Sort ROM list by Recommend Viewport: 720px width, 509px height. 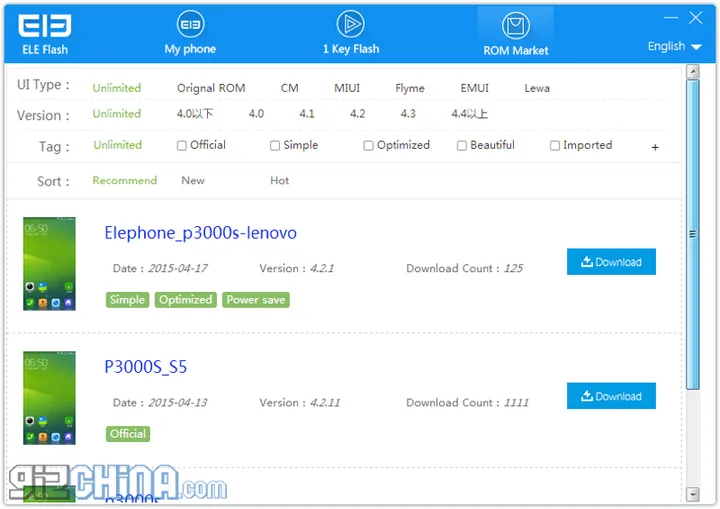click(124, 180)
